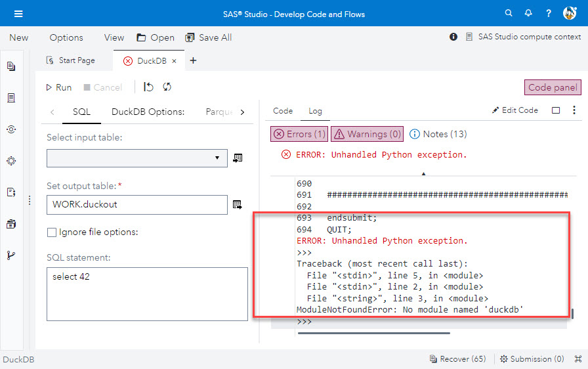The width and height of the screenshot is (588, 369).
Task: Toggle the Code panel button
Action: click(x=553, y=87)
